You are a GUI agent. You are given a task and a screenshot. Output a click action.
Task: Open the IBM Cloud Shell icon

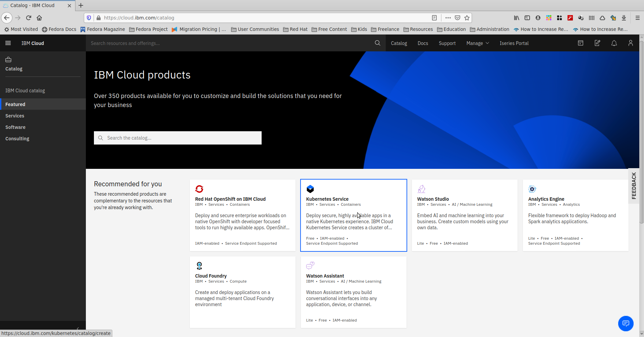pos(581,43)
